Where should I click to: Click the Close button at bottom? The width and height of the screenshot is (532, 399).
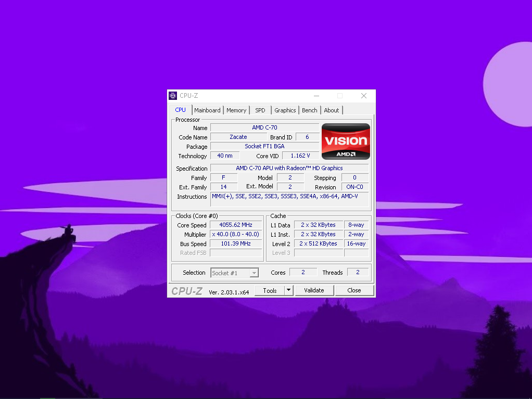354,290
